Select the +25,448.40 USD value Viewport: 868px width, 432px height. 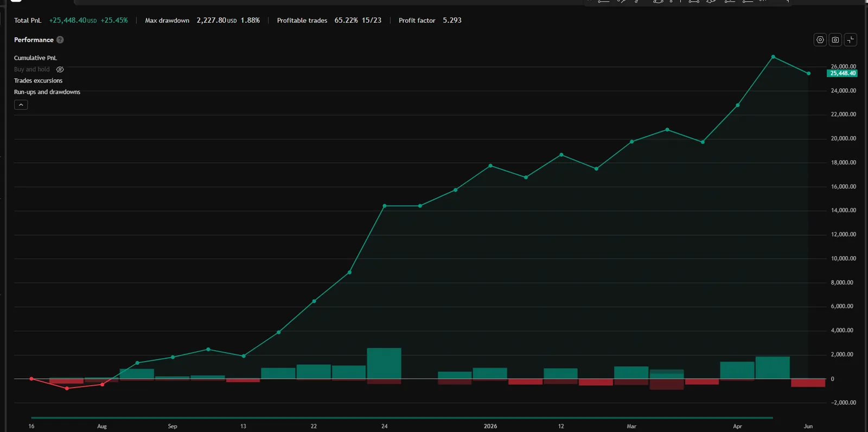click(73, 21)
